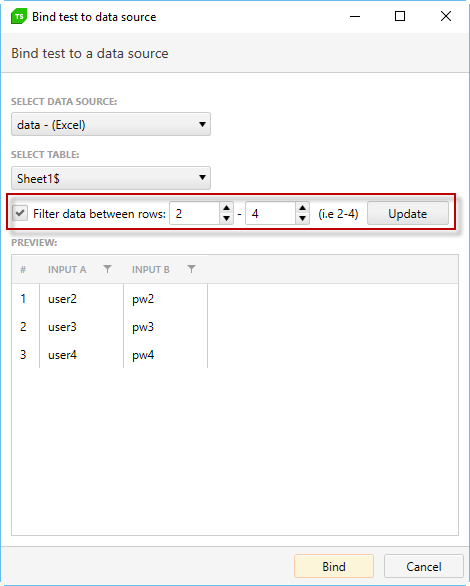Uncheck Filter data between rows

point(20,213)
